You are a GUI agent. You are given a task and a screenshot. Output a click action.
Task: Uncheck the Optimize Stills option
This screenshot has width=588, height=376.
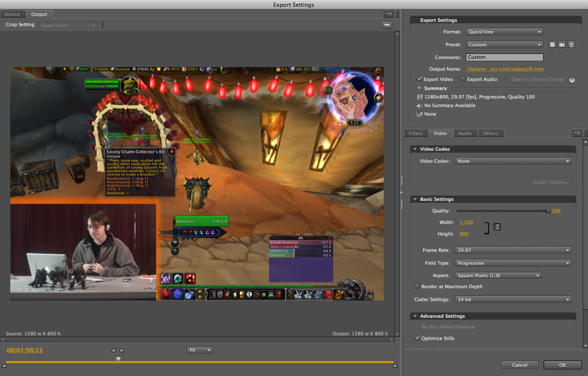(x=417, y=338)
